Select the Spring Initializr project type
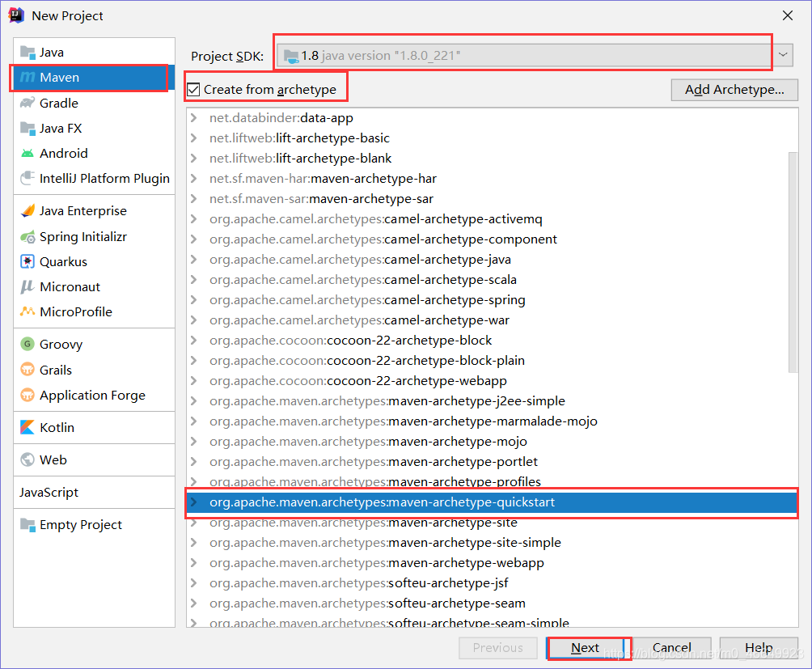Viewport: 812px width, 669px height. click(x=95, y=237)
